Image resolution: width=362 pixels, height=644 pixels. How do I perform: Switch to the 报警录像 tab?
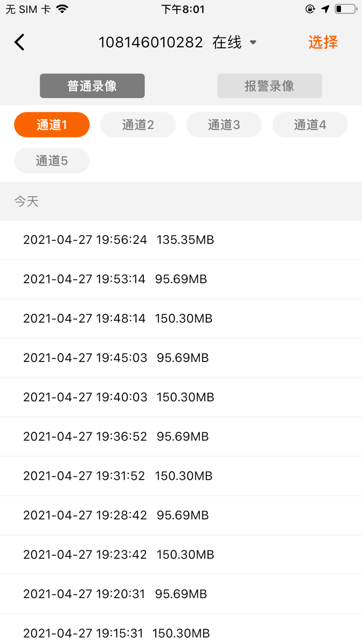point(269,85)
